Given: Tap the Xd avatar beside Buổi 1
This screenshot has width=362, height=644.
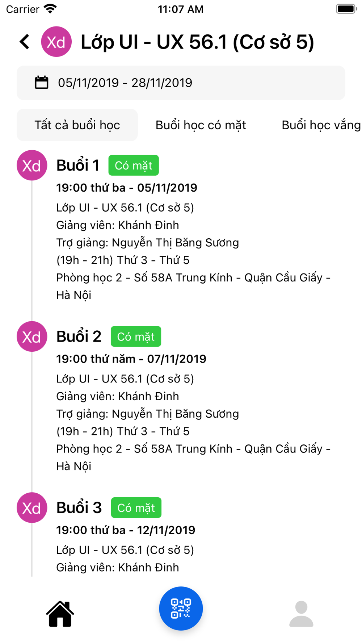Looking at the screenshot, I should [32, 165].
